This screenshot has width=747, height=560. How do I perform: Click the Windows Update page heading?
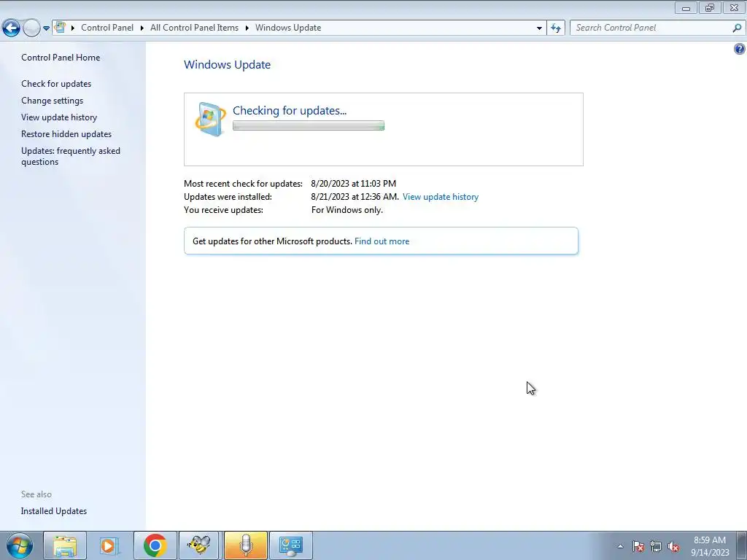tap(228, 64)
